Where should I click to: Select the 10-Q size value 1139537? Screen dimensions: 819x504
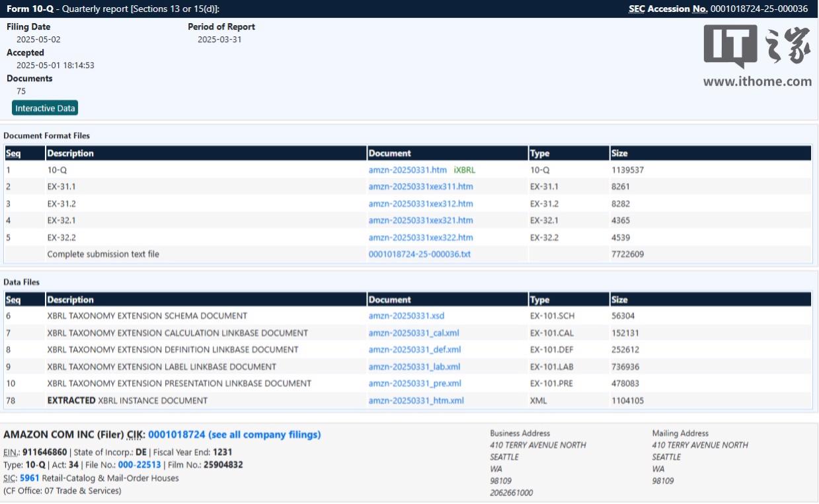pyautogui.click(x=627, y=170)
